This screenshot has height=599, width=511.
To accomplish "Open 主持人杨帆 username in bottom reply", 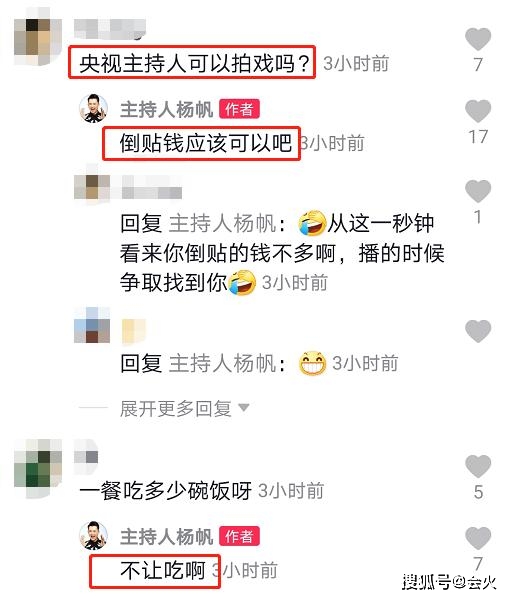I will [x=167, y=537].
